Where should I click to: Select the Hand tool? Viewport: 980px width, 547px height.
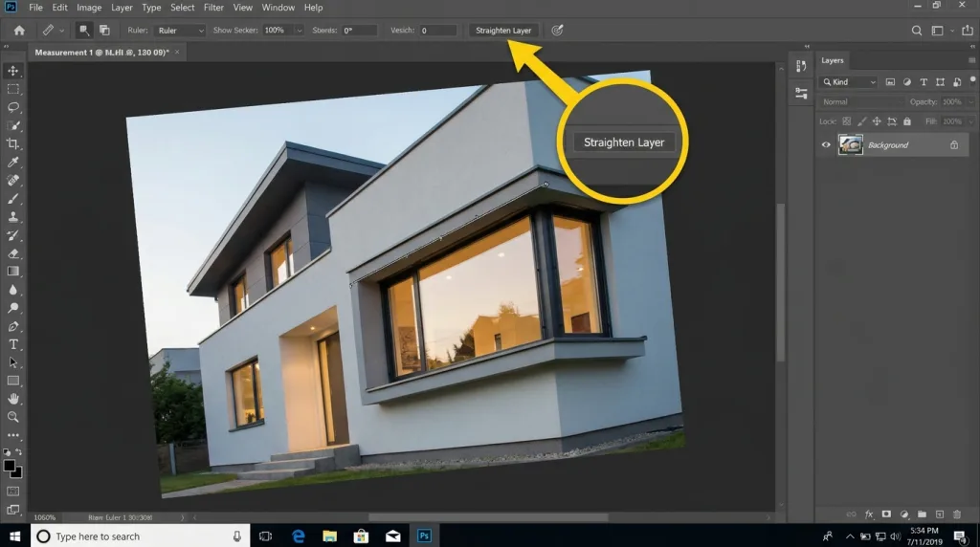(13, 399)
